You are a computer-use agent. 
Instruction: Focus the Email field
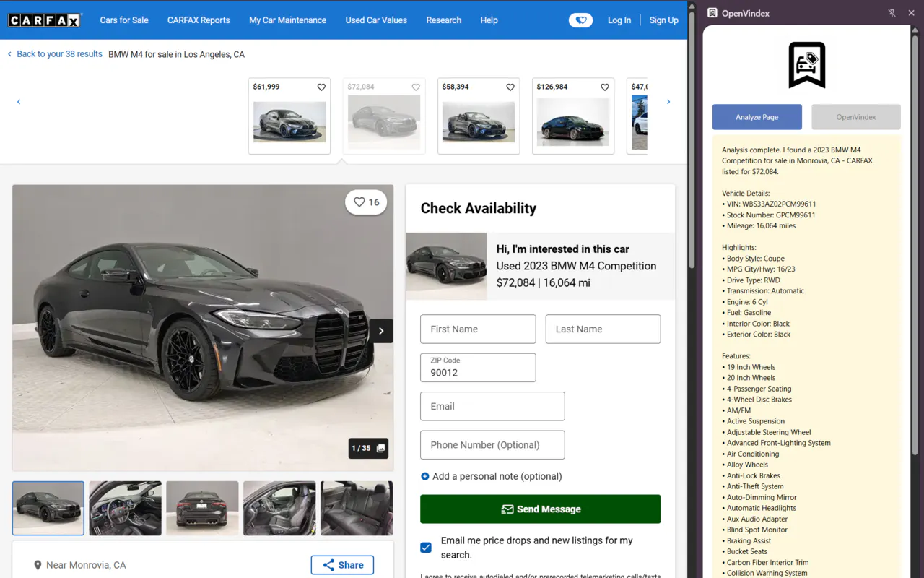click(492, 407)
